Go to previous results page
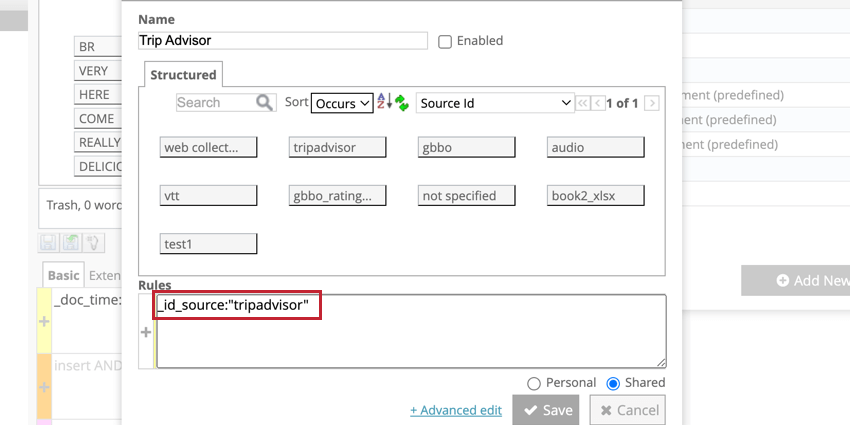This screenshot has height=425, width=850. [598, 103]
